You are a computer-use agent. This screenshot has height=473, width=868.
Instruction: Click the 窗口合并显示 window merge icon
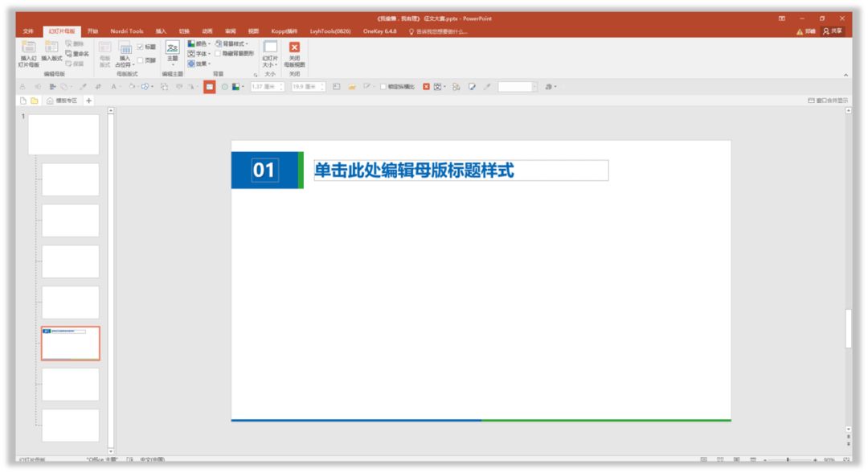click(x=828, y=101)
